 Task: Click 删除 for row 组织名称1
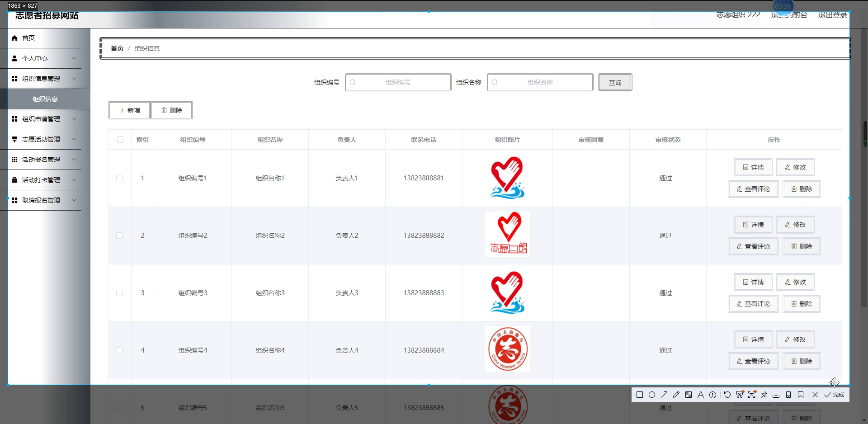click(802, 189)
